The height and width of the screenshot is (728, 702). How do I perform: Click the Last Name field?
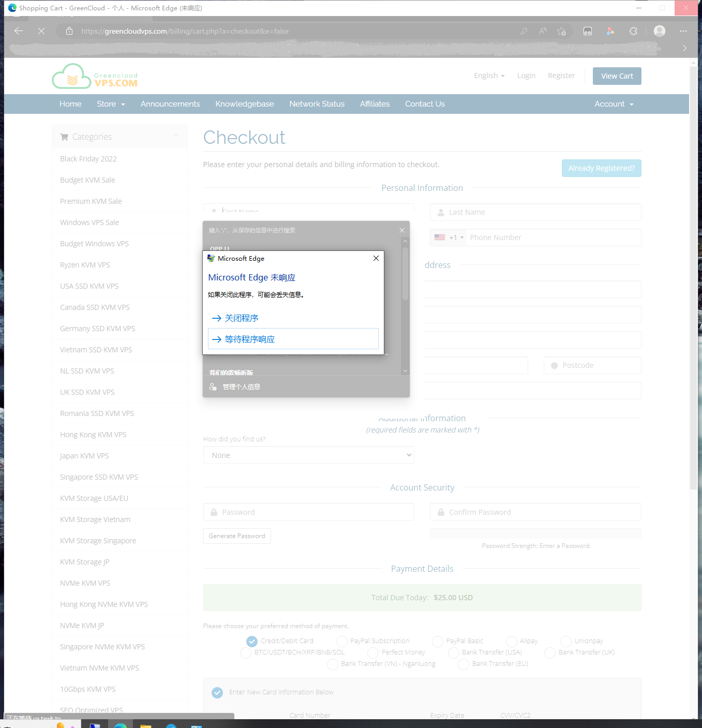(x=535, y=212)
